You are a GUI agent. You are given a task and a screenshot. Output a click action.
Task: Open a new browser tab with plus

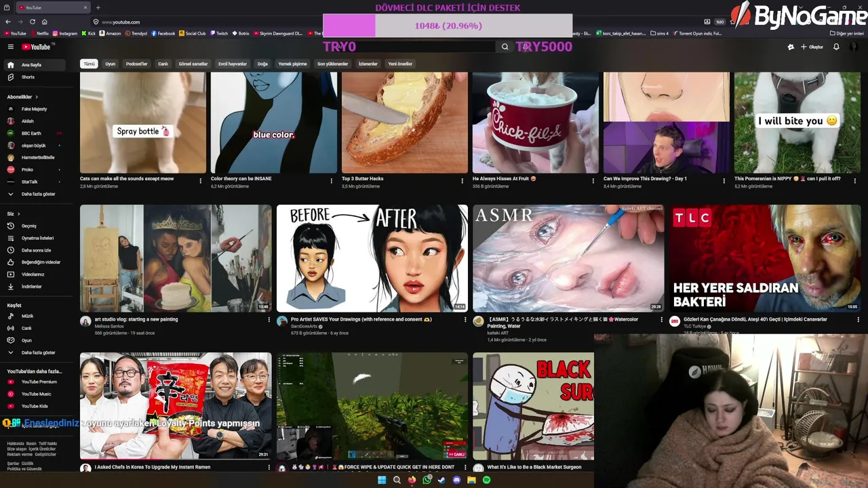point(98,7)
